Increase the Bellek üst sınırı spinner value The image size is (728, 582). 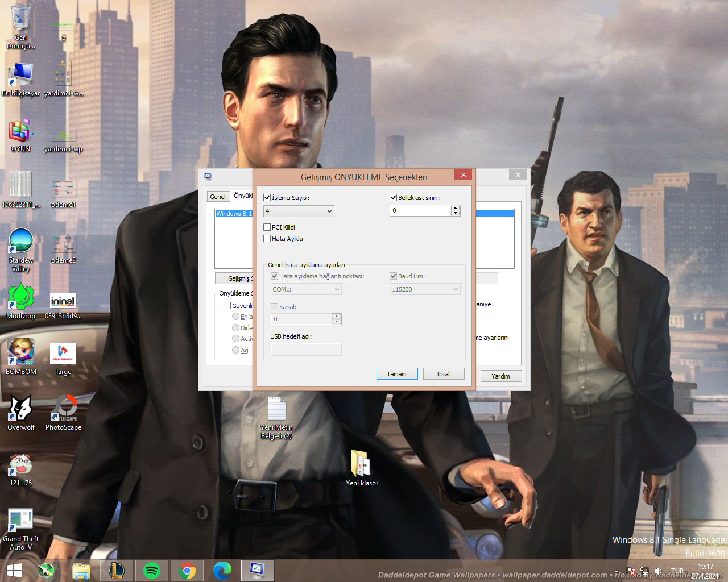point(455,207)
